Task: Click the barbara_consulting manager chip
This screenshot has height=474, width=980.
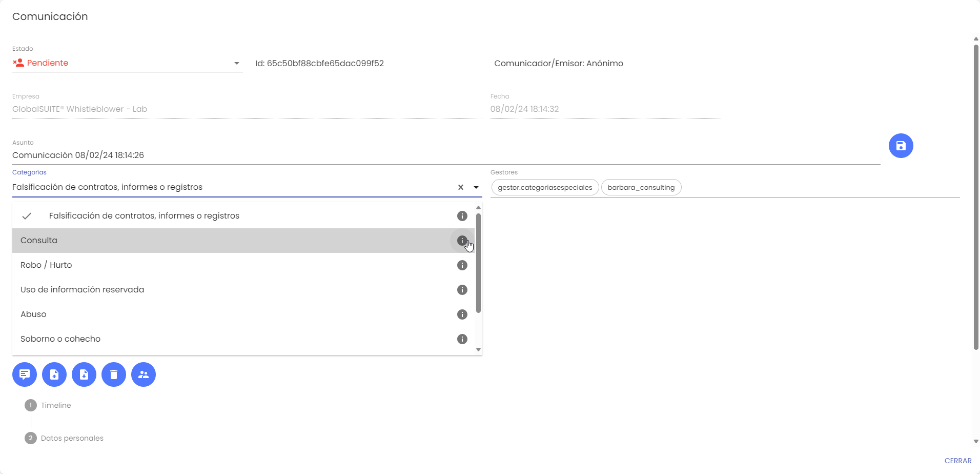Action: (x=641, y=188)
